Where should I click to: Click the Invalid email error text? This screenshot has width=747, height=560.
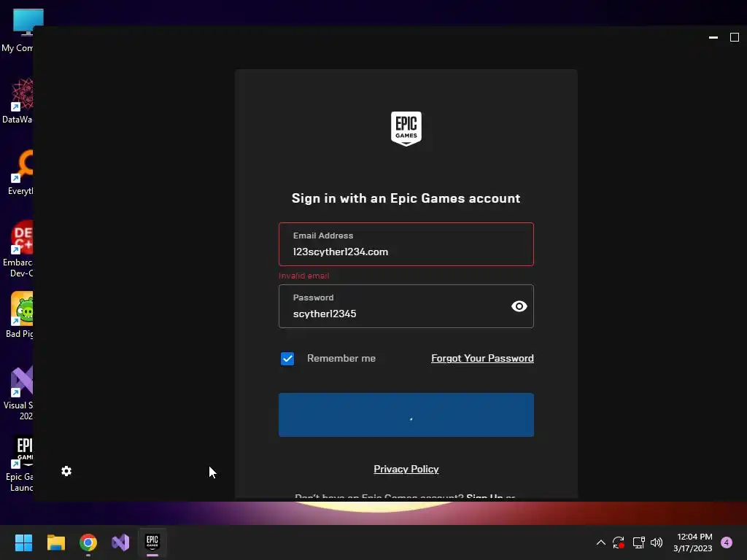point(304,276)
